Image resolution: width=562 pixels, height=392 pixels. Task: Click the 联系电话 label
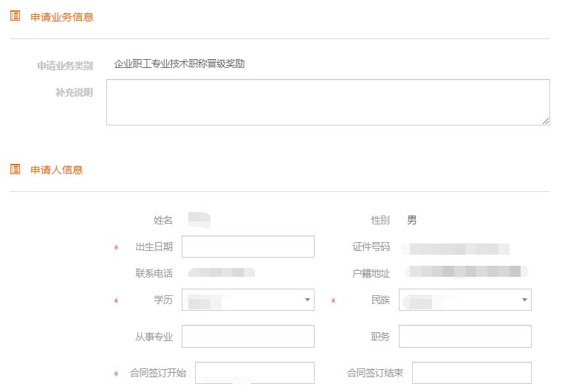click(x=154, y=273)
